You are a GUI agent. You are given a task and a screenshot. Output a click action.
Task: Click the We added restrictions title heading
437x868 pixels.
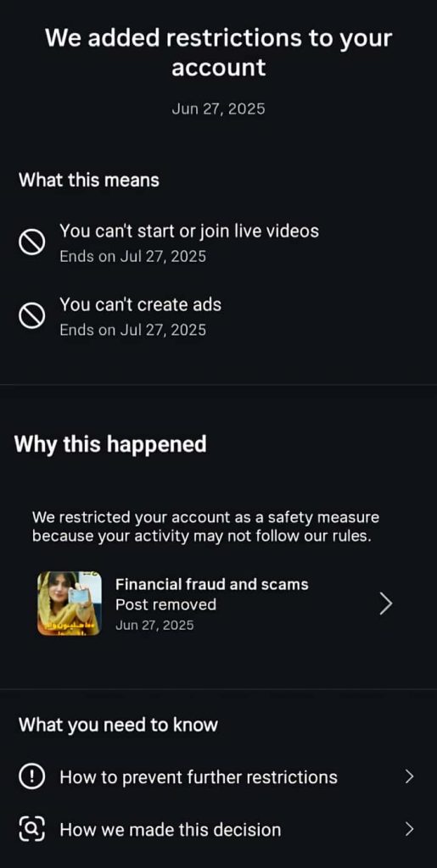[x=218, y=53]
